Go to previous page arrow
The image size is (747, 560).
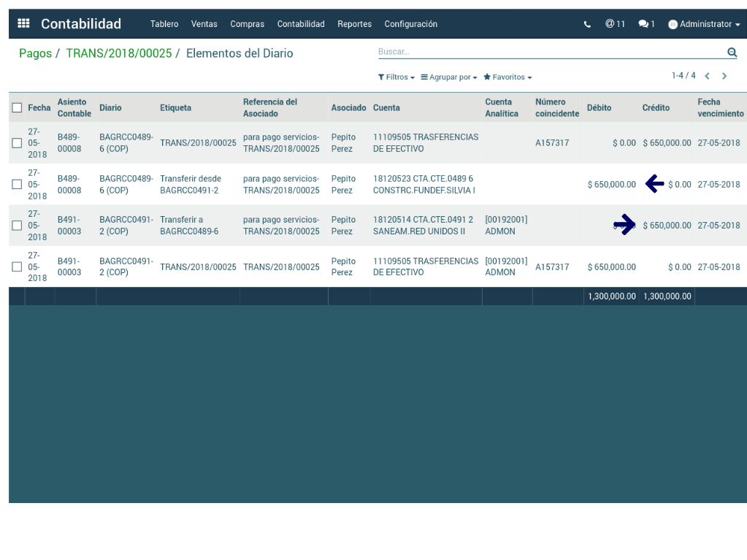pyautogui.click(x=707, y=76)
